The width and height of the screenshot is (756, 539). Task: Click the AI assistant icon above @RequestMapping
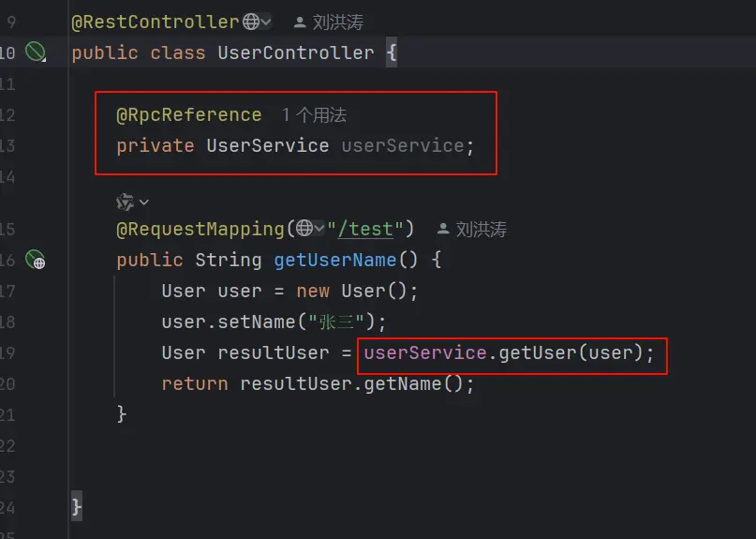[x=126, y=202]
